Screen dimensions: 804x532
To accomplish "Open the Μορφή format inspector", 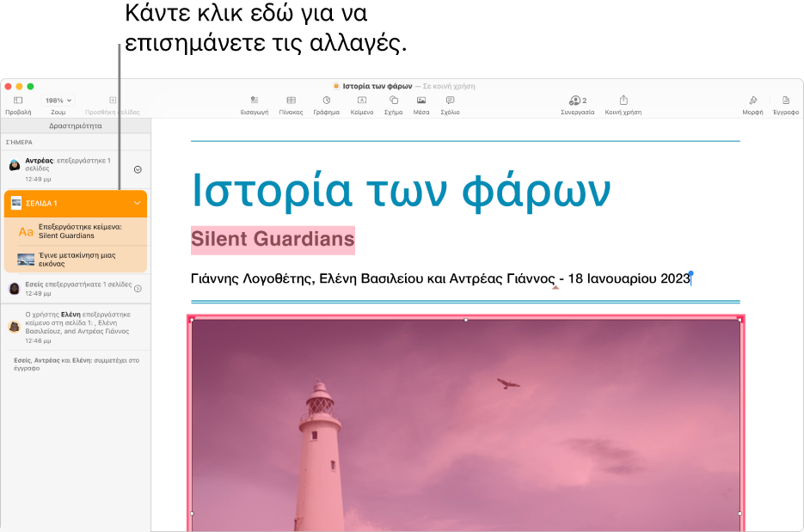I will tap(752, 101).
